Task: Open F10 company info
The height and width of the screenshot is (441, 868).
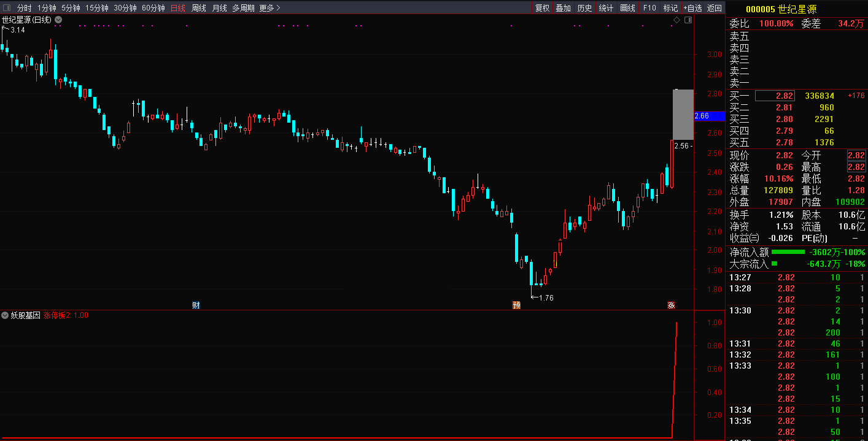Action: (649, 8)
